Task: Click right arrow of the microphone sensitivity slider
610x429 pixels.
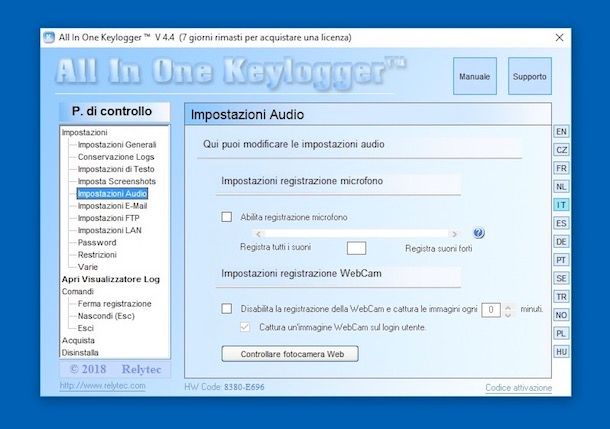Action: coord(454,234)
